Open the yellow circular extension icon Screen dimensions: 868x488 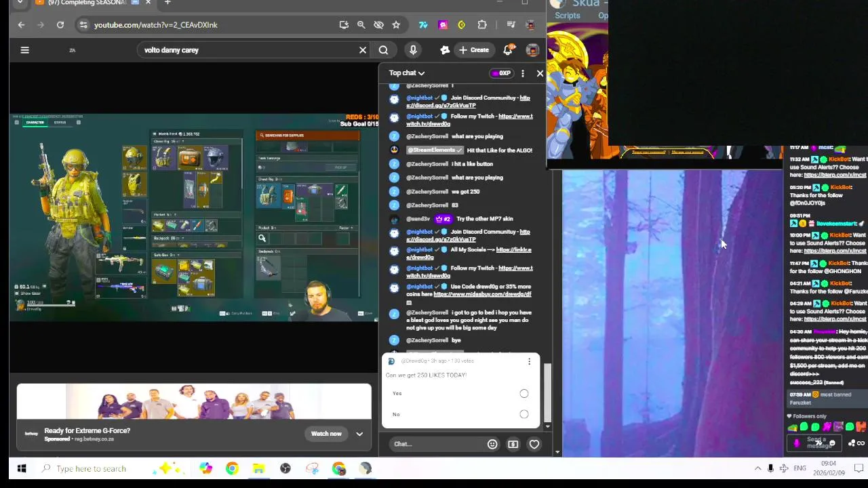[x=462, y=25]
